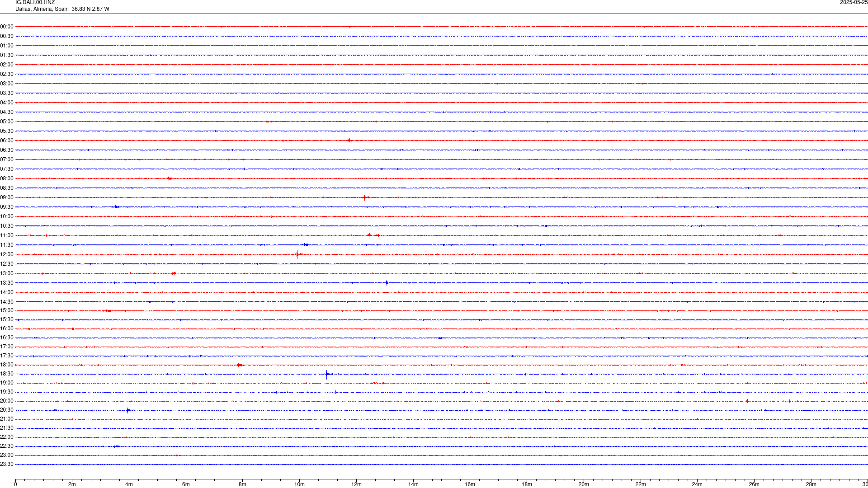Select the 10:30 trace time label
The image size is (868, 488).
point(7,226)
